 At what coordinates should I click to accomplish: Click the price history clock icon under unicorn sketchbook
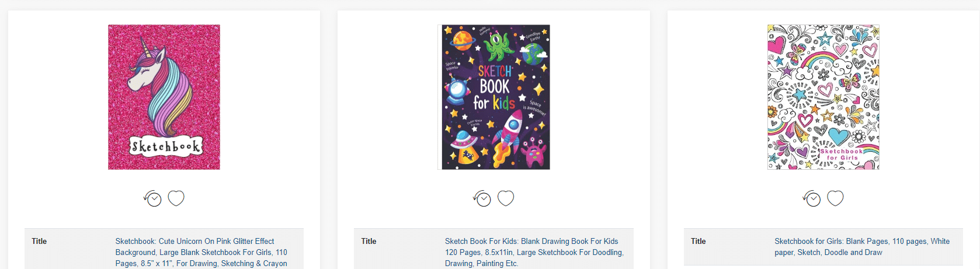[152, 198]
